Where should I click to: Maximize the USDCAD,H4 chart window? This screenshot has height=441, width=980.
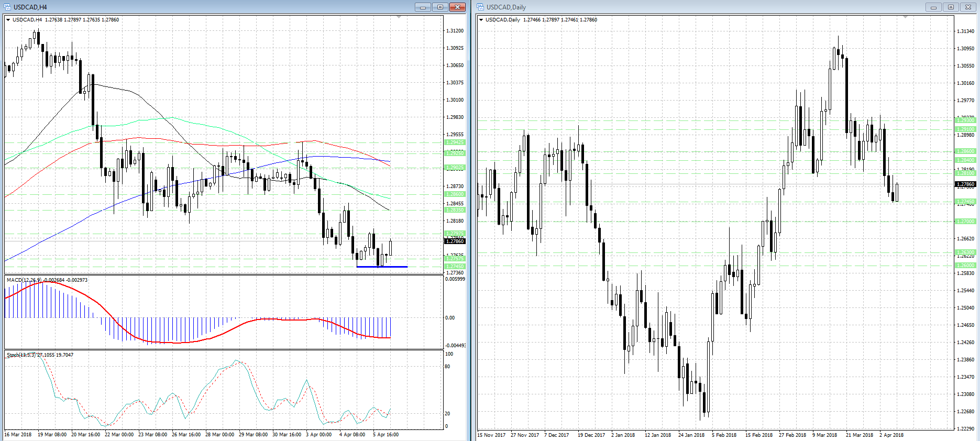click(440, 7)
